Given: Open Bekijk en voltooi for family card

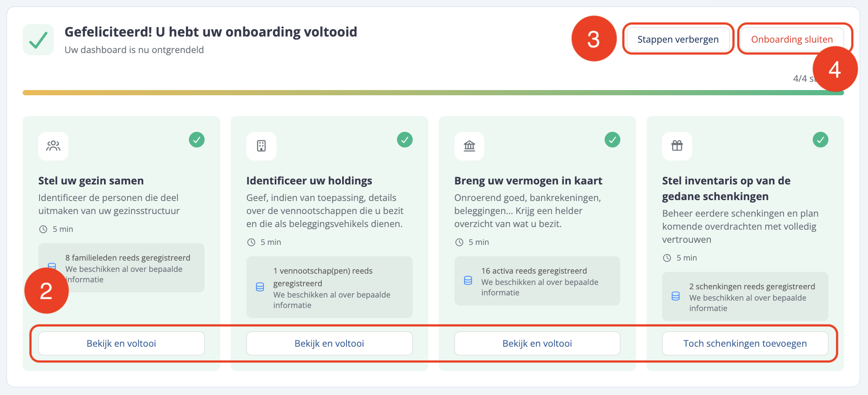Looking at the screenshot, I should click(121, 343).
